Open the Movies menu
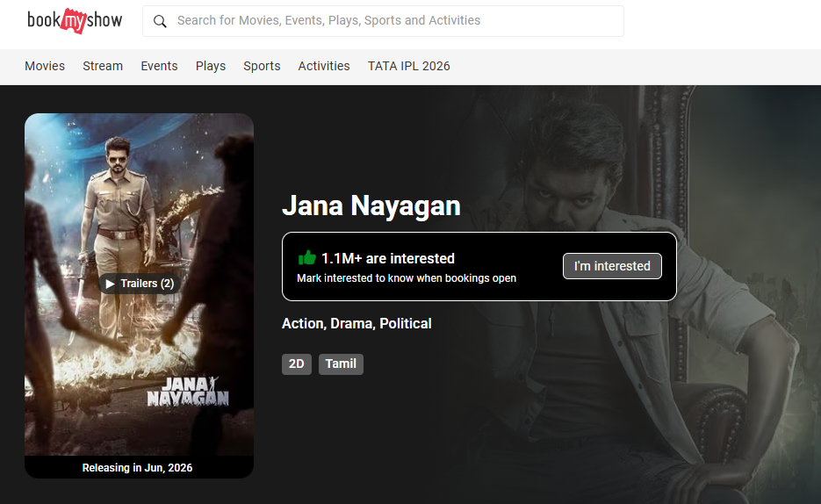Image resolution: width=821 pixels, height=504 pixels. 45,66
